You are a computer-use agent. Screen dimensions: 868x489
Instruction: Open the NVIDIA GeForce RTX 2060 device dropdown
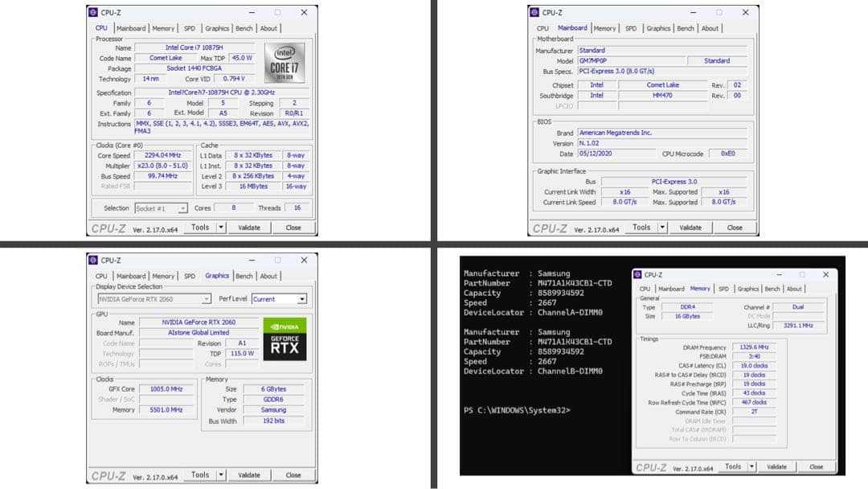tap(208, 300)
